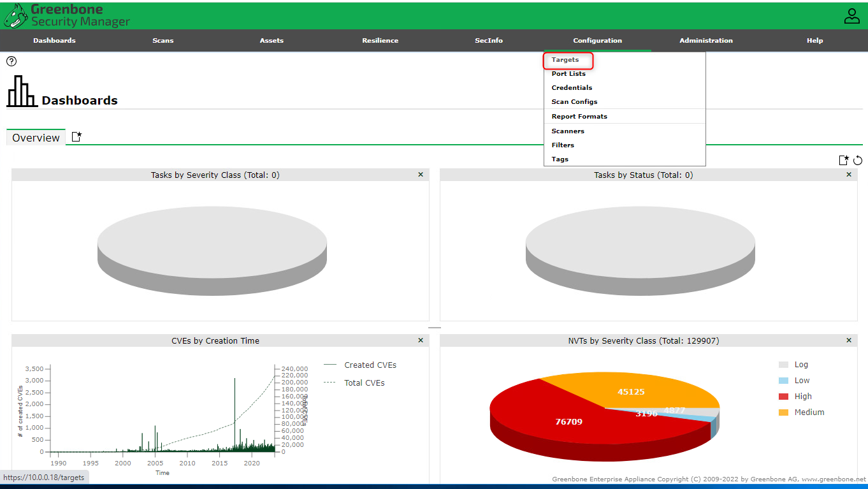Click the High severity red legend swatch

(783, 397)
